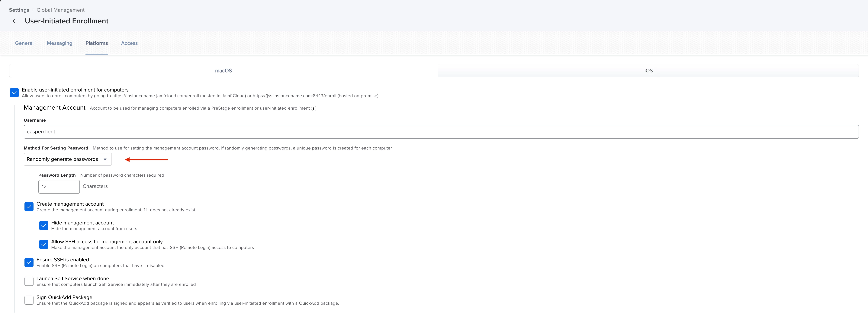This screenshot has height=328, width=868.
Task: Open Management Account info tooltip icon
Action: 313,108
